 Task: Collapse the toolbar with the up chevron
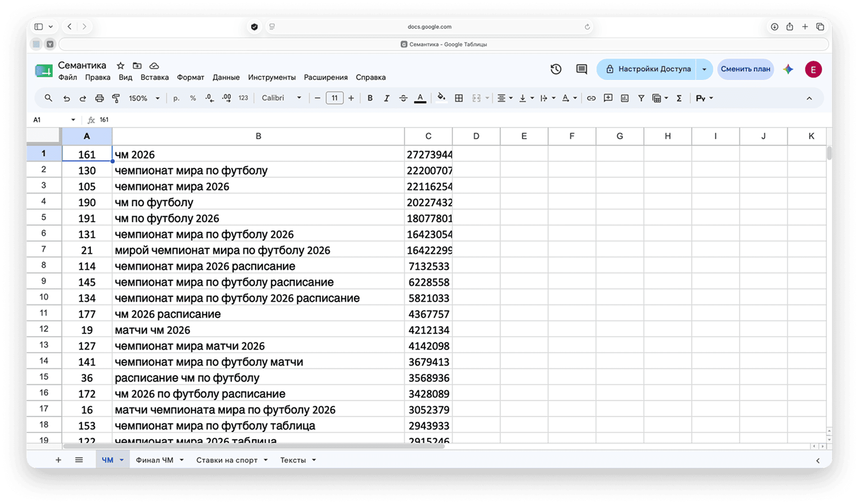tap(809, 98)
